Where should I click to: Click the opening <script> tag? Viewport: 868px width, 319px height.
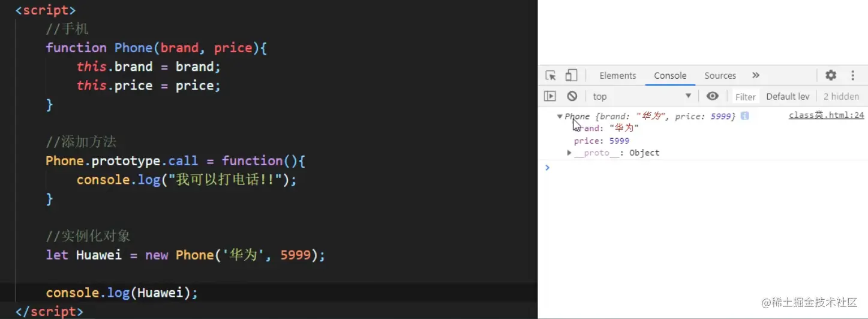pos(46,10)
